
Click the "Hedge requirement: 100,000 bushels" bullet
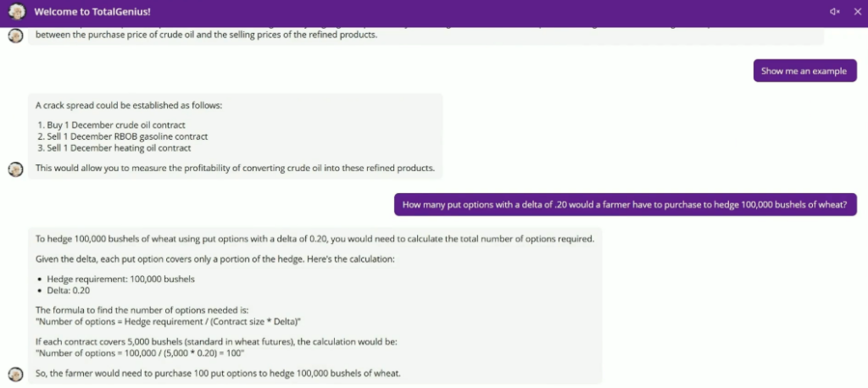coord(120,279)
